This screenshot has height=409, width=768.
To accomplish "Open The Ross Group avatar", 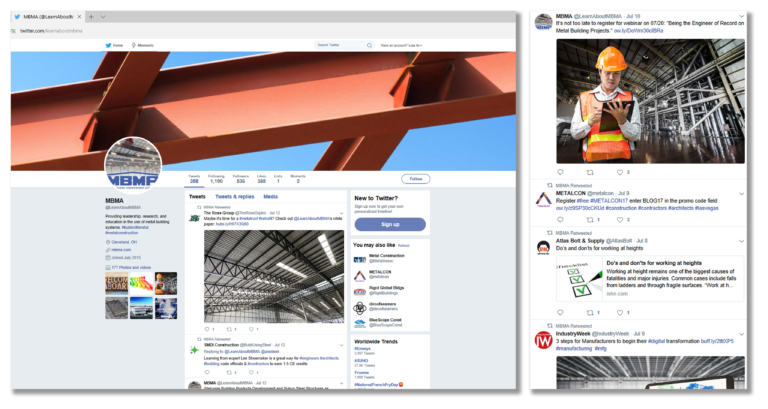I will coord(194,218).
